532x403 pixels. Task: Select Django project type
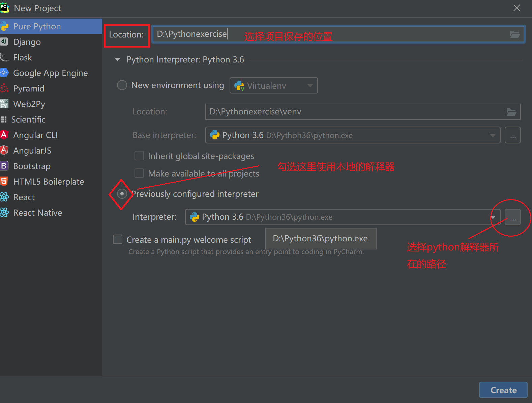pyautogui.click(x=51, y=42)
